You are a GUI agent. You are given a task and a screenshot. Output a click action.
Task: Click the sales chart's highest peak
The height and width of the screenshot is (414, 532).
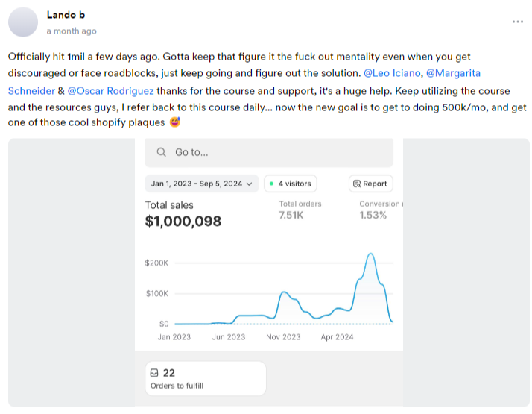coord(370,254)
